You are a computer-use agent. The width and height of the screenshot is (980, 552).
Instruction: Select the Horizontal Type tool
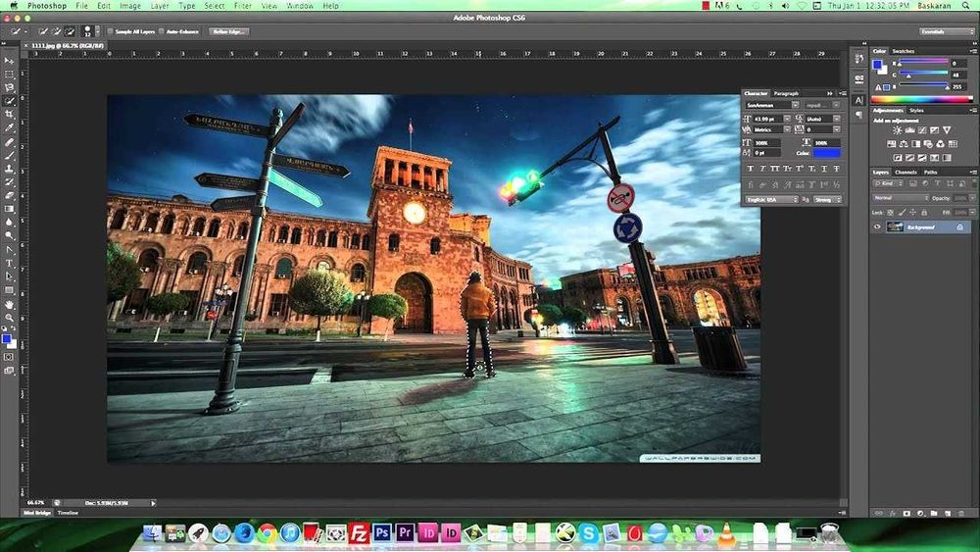(x=9, y=264)
